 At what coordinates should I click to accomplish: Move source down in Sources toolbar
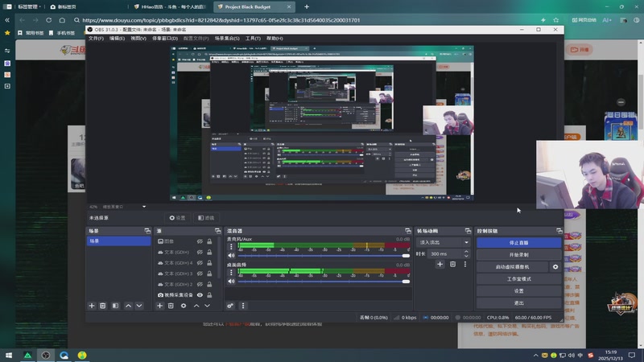[208, 306]
